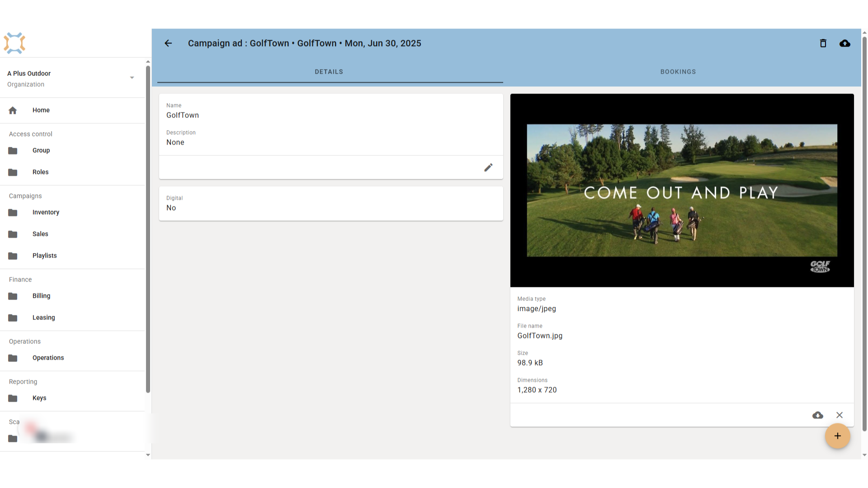Click the orange plus floating button
The image size is (868, 488).
[838, 436]
